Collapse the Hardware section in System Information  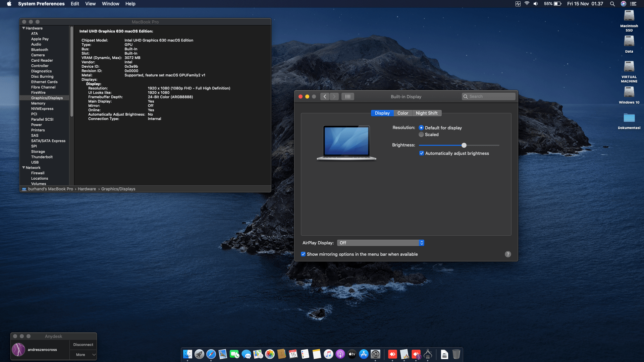click(23, 28)
